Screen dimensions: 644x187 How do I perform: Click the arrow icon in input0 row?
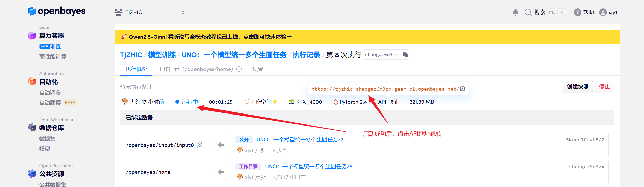[221, 145]
